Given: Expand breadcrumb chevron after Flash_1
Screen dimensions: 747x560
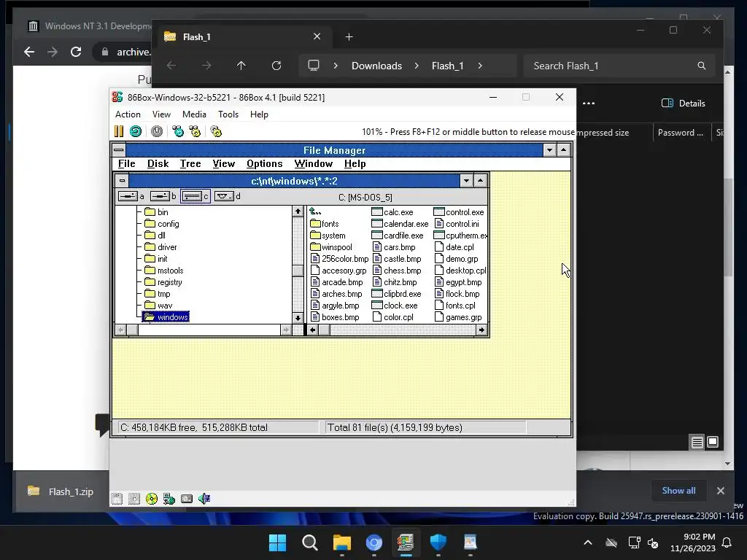Looking at the screenshot, I should click(x=480, y=66).
